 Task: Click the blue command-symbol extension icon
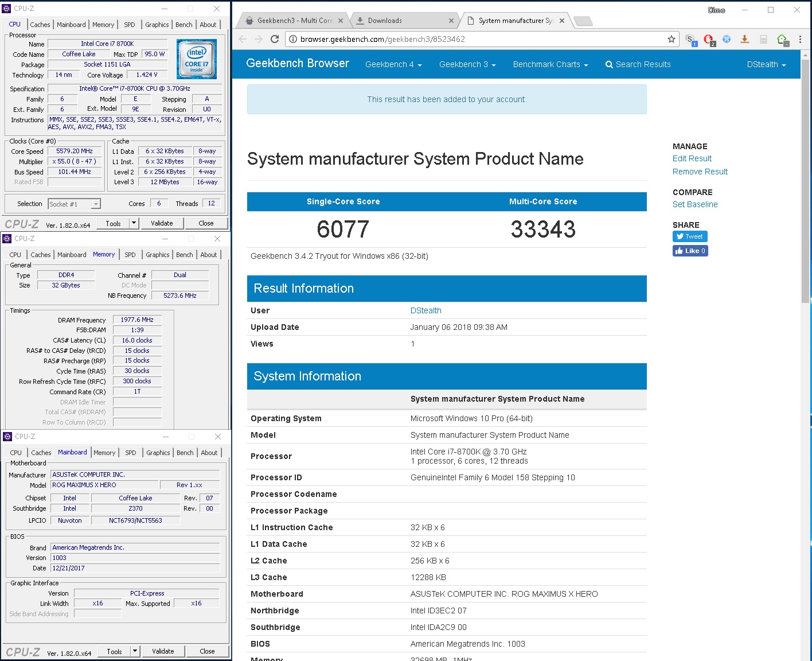coord(727,39)
